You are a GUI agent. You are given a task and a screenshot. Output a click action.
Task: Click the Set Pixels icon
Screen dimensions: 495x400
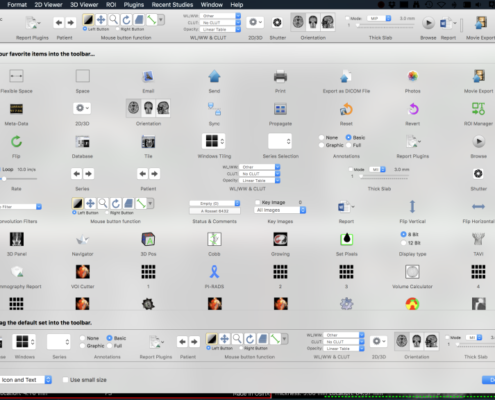click(347, 239)
